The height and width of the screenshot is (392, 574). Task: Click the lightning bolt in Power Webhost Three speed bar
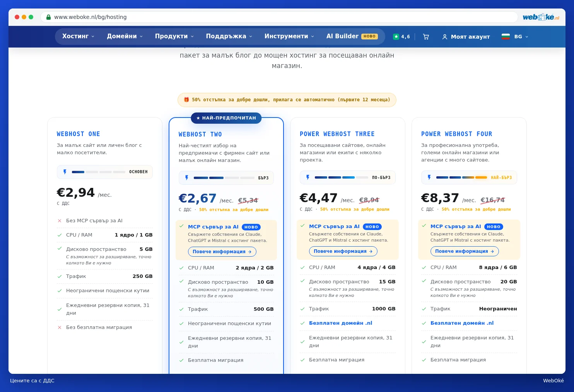(308, 177)
